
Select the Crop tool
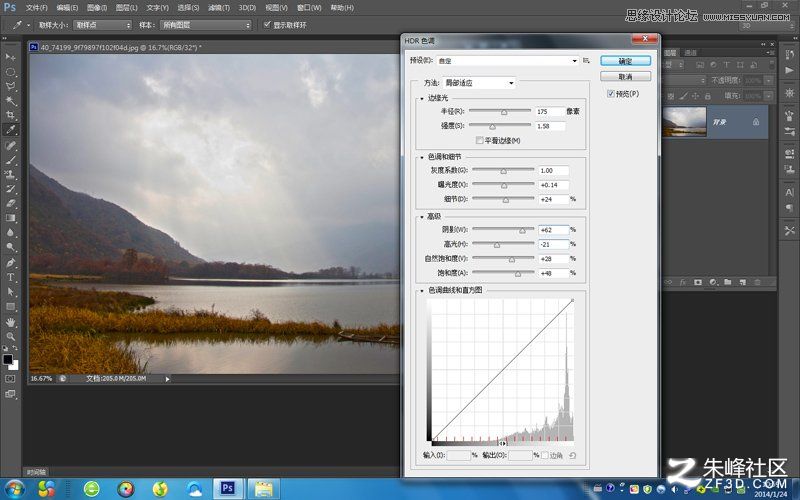[x=10, y=115]
